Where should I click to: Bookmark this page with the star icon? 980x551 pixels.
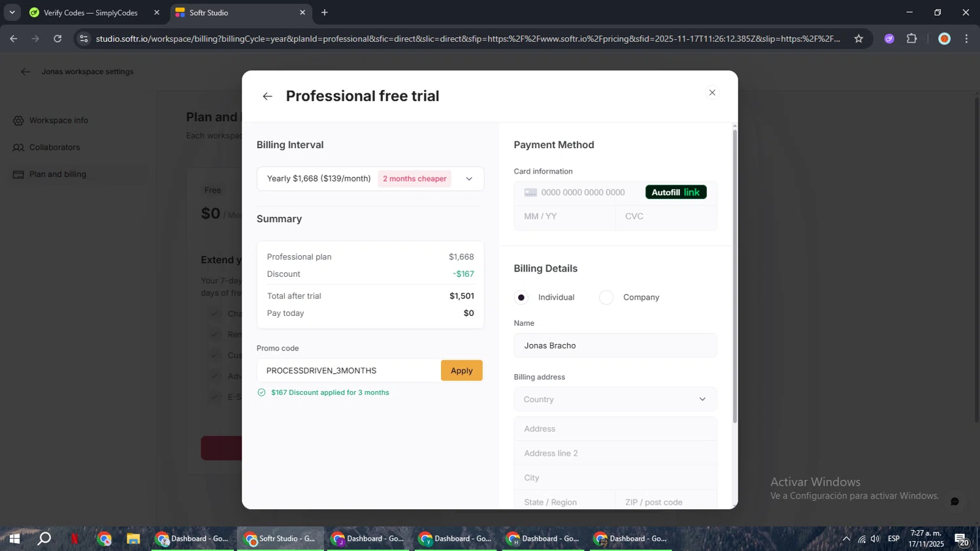tap(858, 39)
